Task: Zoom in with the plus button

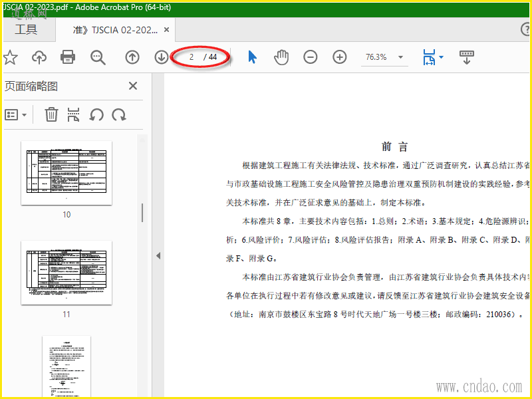Action: point(340,57)
